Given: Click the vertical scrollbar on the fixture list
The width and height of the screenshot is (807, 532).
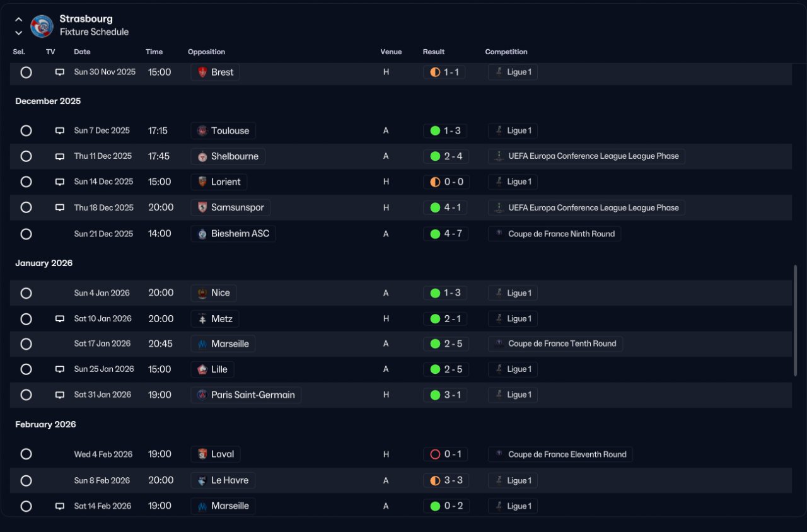Looking at the screenshot, I should [x=795, y=321].
